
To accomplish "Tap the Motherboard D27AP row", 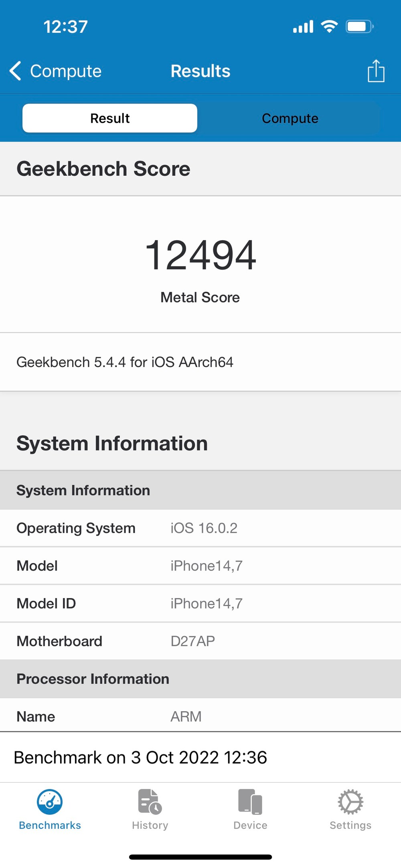I will (200, 641).
